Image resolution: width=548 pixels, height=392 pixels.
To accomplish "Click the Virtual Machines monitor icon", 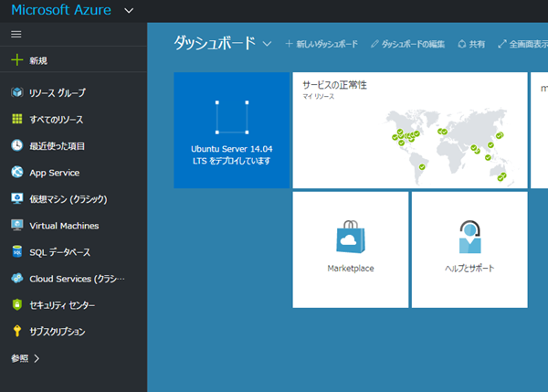I will pos(16,225).
